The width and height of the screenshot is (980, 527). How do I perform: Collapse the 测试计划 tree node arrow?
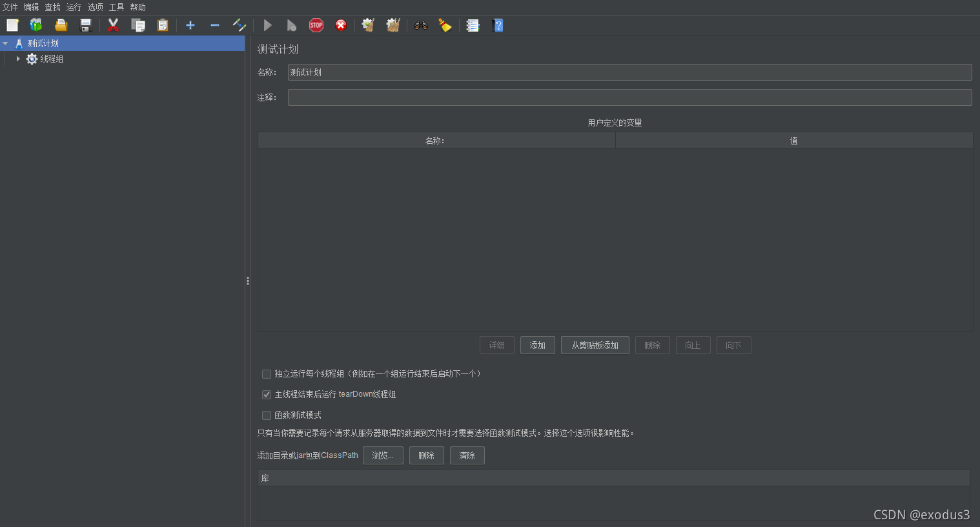pyautogui.click(x=5, y=43)
